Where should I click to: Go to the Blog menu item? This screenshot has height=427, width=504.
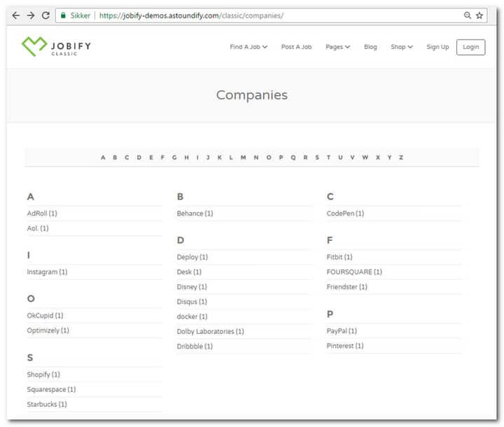pos(370,47)
